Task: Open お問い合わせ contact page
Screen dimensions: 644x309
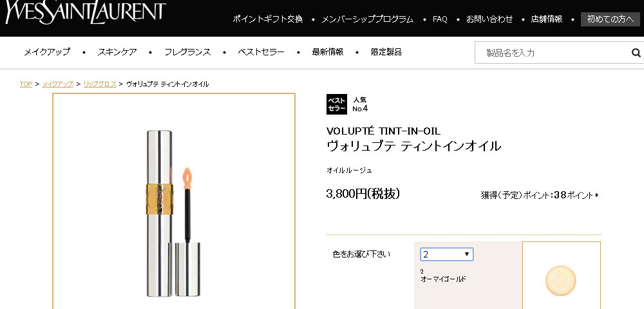Action: [489, 19]
